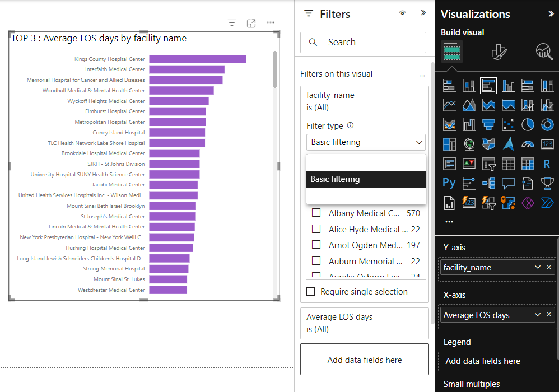Choose the Line chart visual

[449, 105]
